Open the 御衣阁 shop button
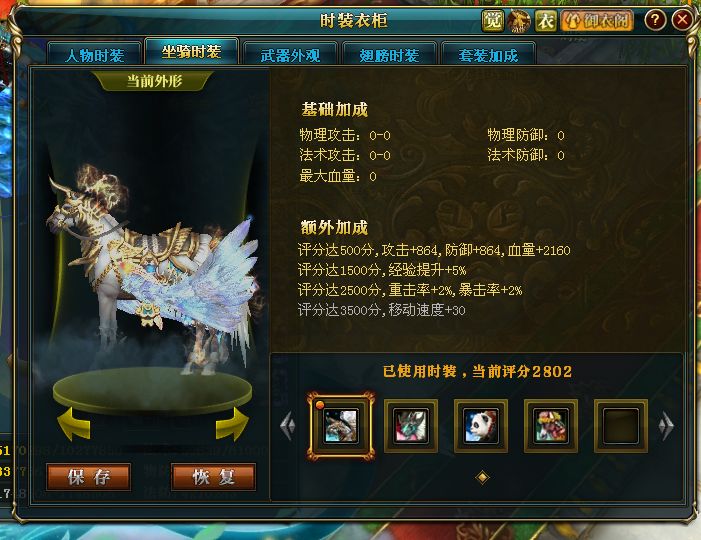The width and height of the screenshot is (701, 540). (x=597, y=21)
